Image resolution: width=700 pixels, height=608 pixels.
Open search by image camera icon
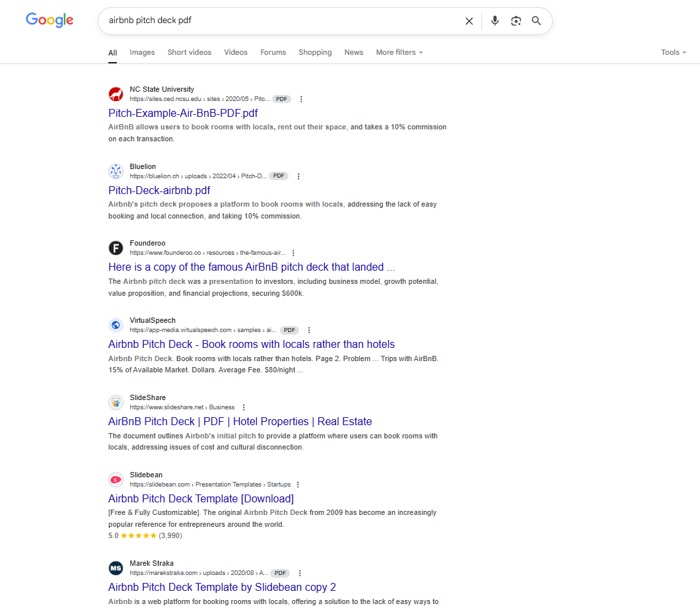point(516,21)
